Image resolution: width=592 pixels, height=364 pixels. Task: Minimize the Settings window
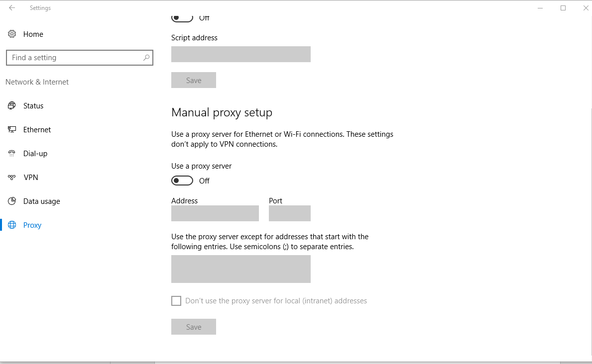click(x=540, y=8)
